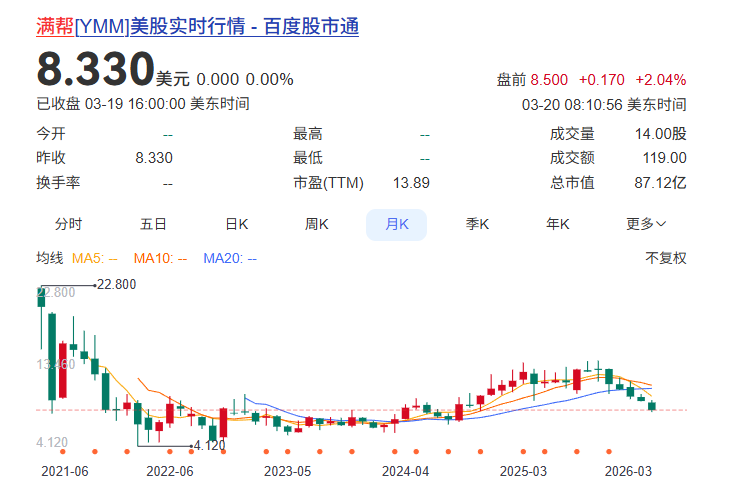
Task: Open the 满帮[YMM]美股实时行情 title link
Action: (x=197, y=26)
